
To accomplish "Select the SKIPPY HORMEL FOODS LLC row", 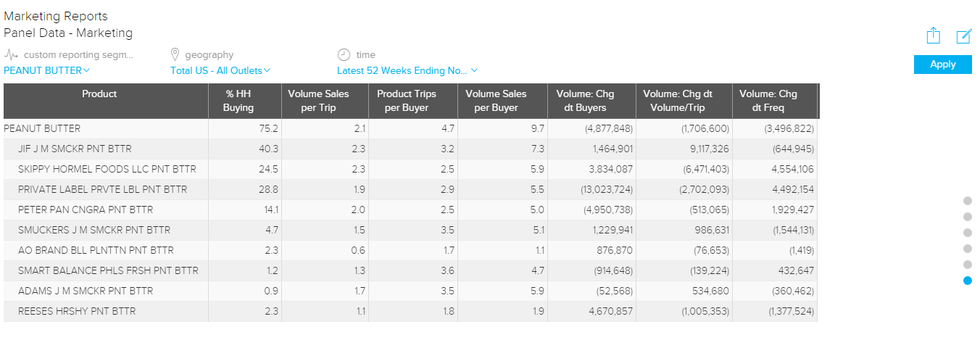I will (x=107, y=169).
